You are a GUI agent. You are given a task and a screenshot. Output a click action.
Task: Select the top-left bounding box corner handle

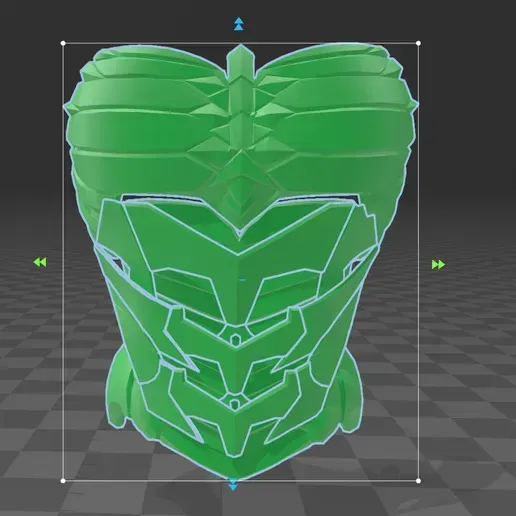tap(63, 43)
